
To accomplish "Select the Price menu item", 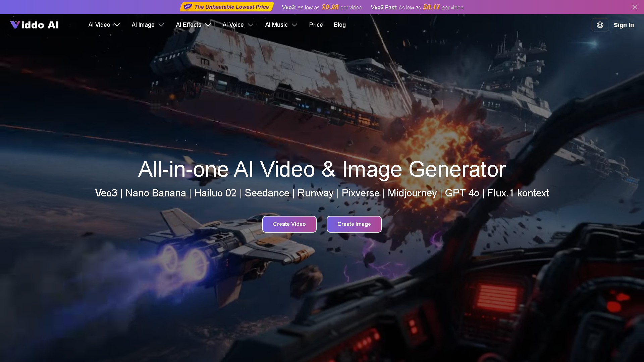I will (316, 25).
